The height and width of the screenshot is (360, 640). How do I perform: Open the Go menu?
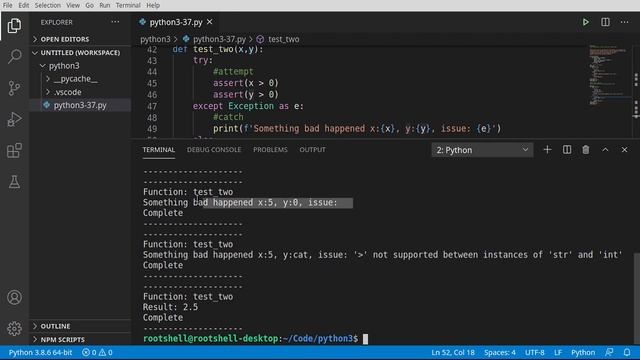pos(89,5)
